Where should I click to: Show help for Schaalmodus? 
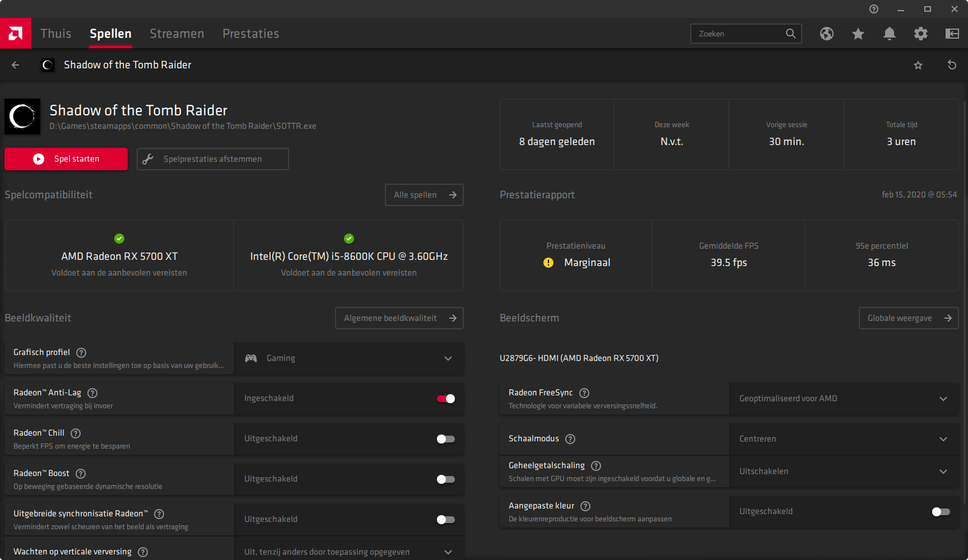(570, 439)
